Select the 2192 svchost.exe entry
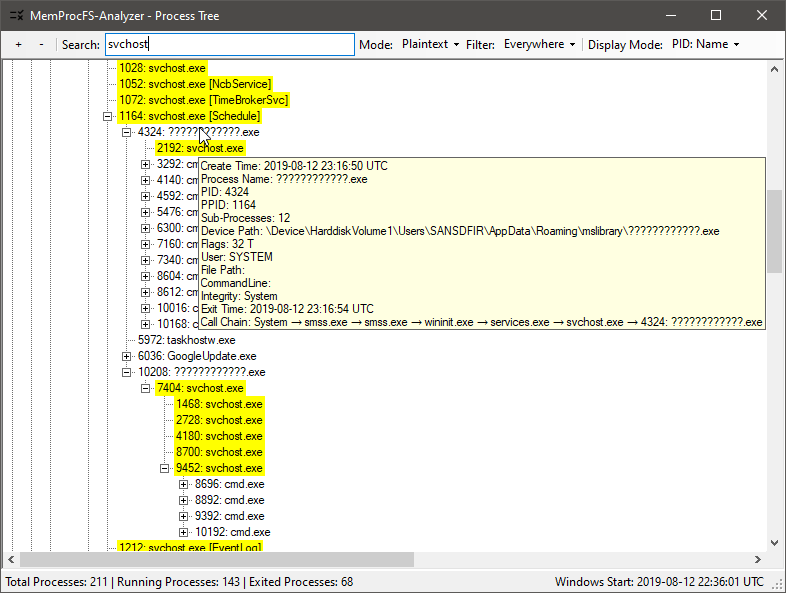The width and height of the screenshot is (786, 593). pos(200,148)
